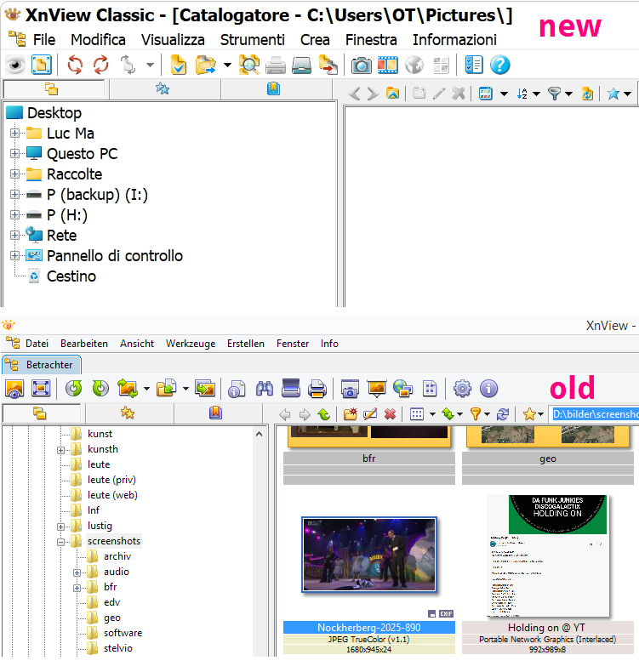
Task: Select P (backup) (I:) drive
Action: tap(97, 195)
